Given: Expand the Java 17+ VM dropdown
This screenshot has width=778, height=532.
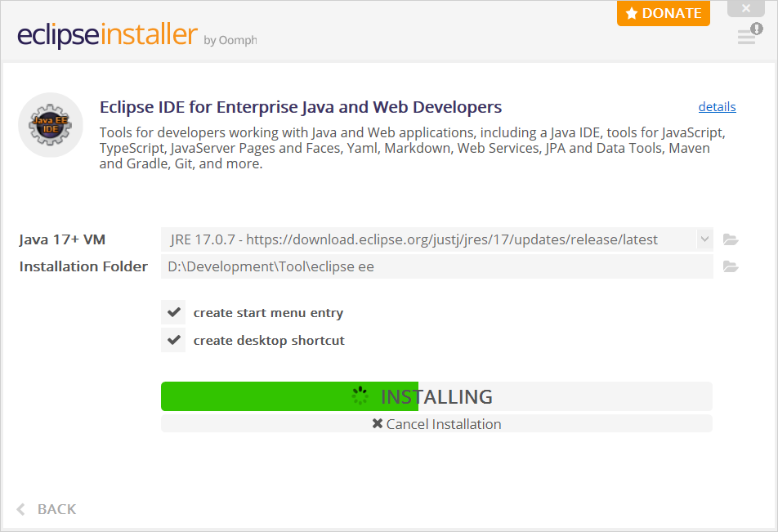Looking at the screenshot, I should [704, 239].
